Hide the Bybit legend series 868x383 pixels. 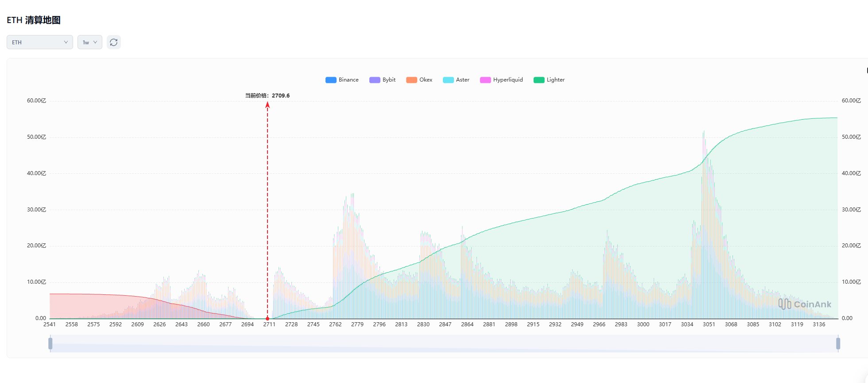(383, 80)
